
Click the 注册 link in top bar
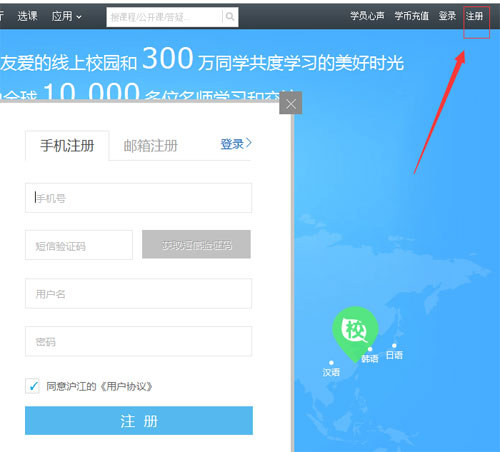click(x=474, y=16)
